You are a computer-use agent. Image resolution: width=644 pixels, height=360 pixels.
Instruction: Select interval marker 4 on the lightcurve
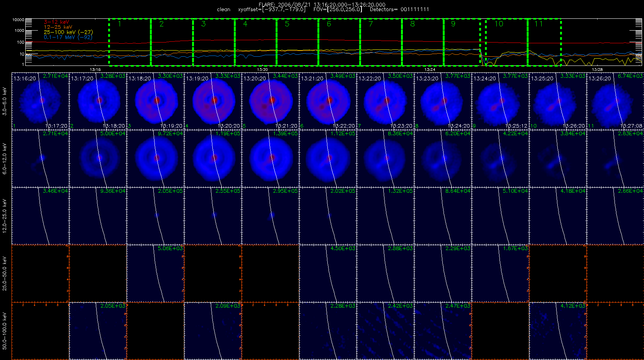[245, 24]
